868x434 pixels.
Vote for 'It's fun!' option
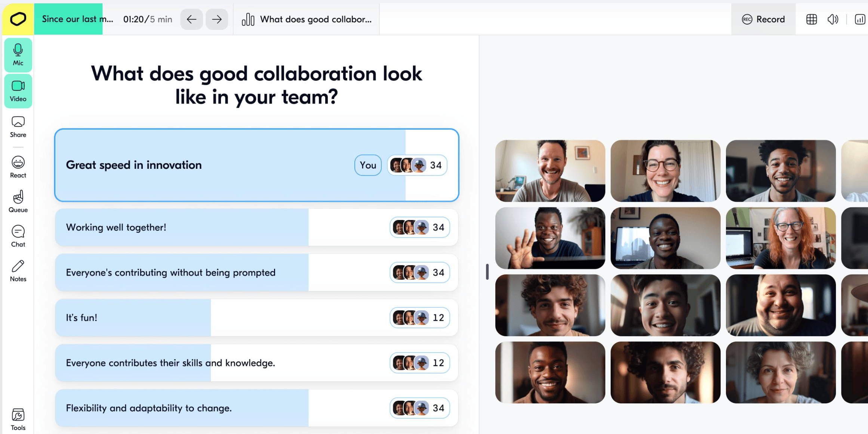tap(256, 317)
